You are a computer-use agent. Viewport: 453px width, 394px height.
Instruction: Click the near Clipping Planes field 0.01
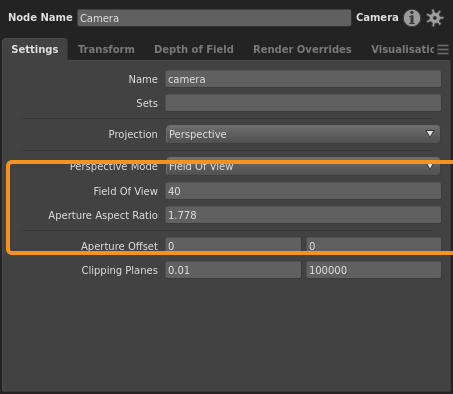pos(233,270)
